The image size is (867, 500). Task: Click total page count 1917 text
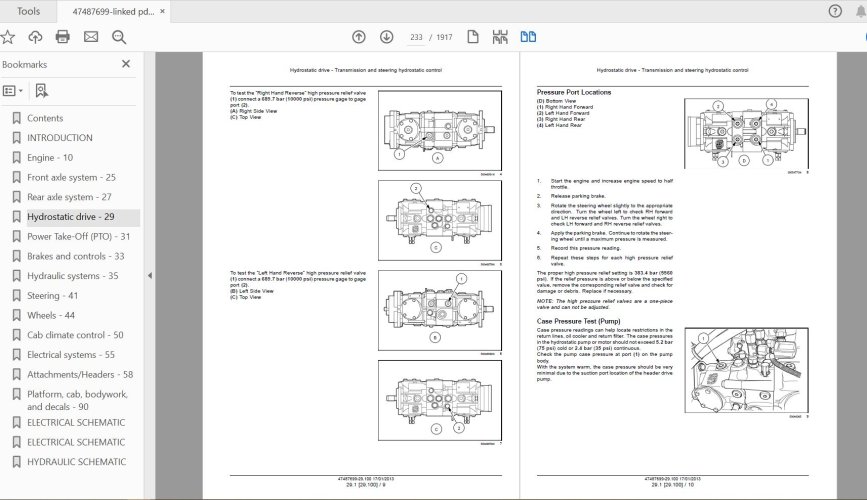click(x=444, y=37)
